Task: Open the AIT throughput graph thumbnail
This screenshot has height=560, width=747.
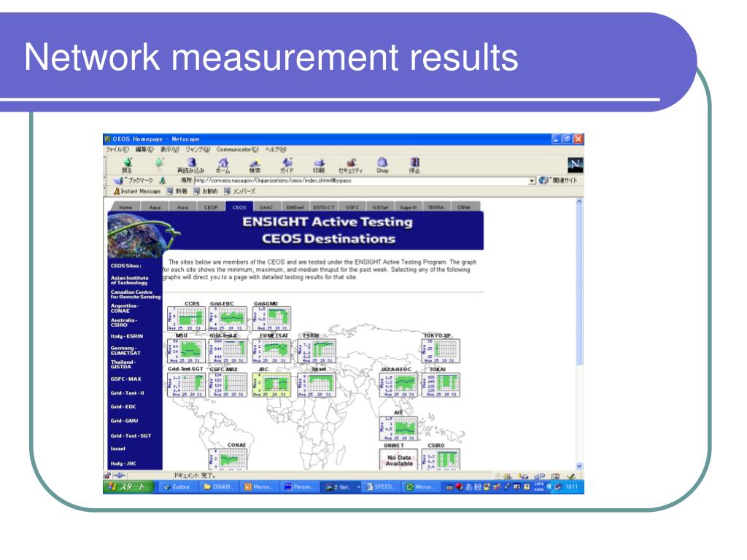Action: tap(398, 428)
